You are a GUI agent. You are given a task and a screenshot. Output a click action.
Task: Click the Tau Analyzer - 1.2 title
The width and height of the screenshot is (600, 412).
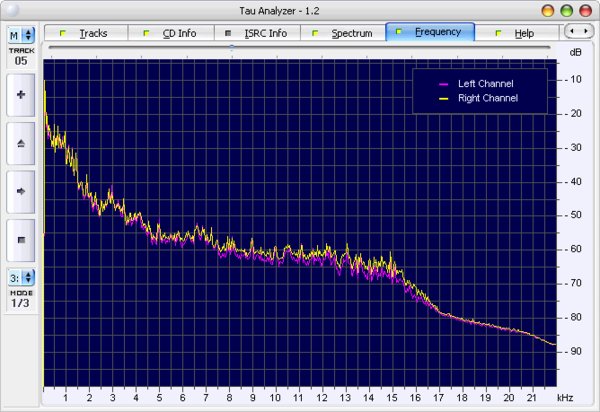(x=279, y=11)
